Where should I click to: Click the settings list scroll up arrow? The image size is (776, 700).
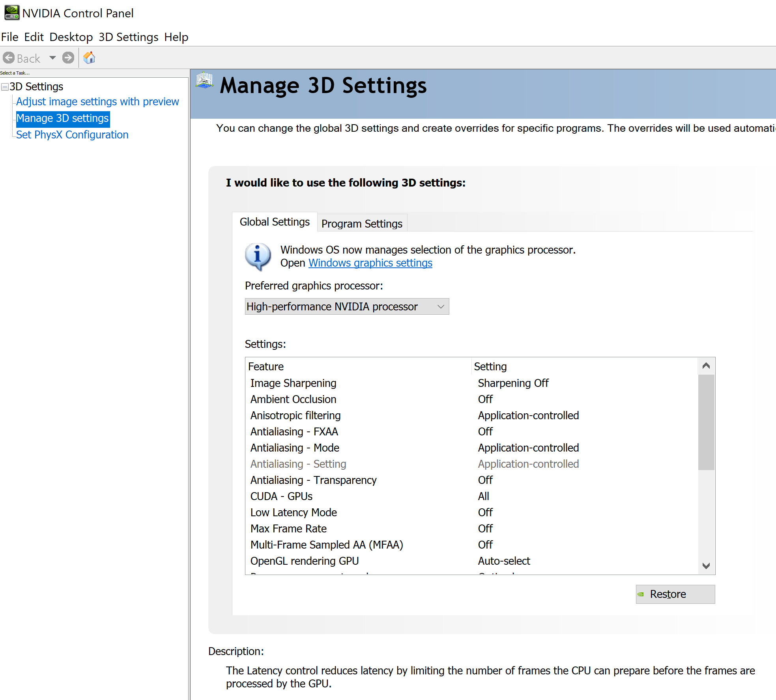706,366
